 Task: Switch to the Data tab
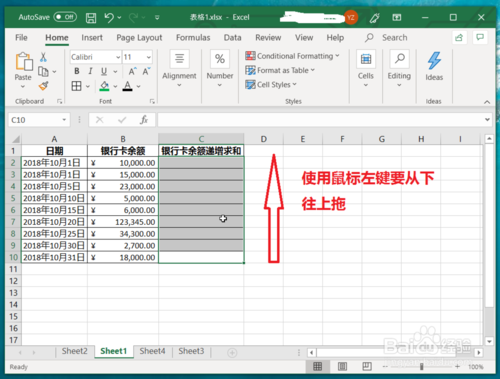pyautogui.click(x=232, y=38)
